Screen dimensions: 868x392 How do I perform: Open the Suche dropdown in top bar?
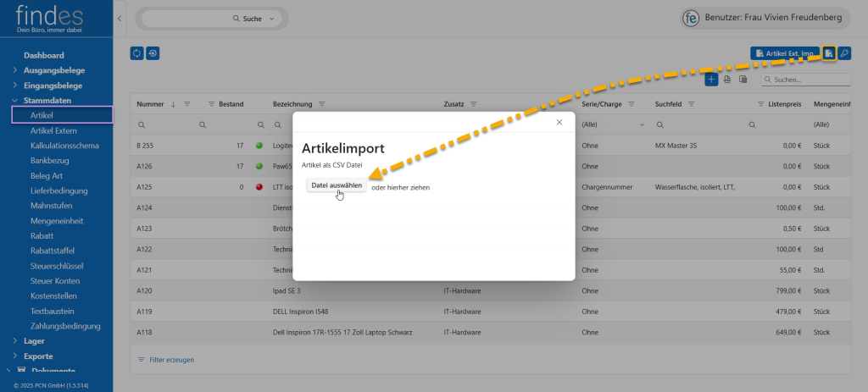pos(271,18)
